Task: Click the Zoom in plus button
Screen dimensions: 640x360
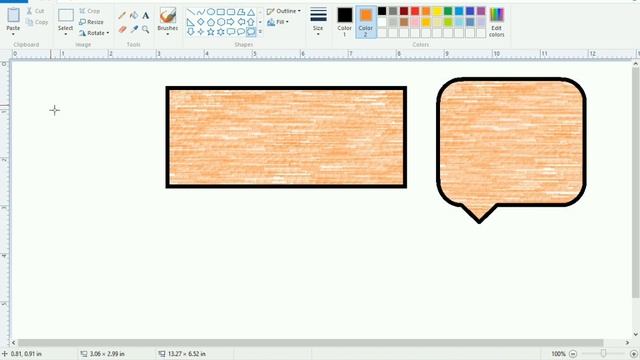Action: click(633, 354)
